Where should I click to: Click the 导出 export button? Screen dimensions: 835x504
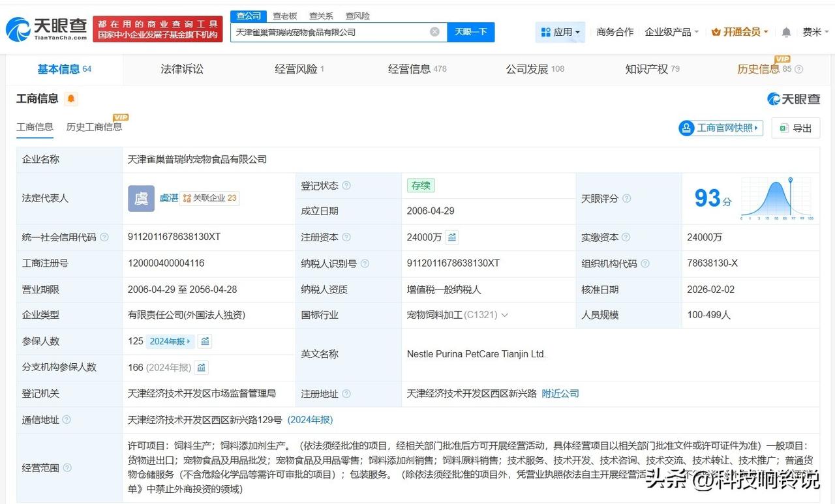[795, 128]
